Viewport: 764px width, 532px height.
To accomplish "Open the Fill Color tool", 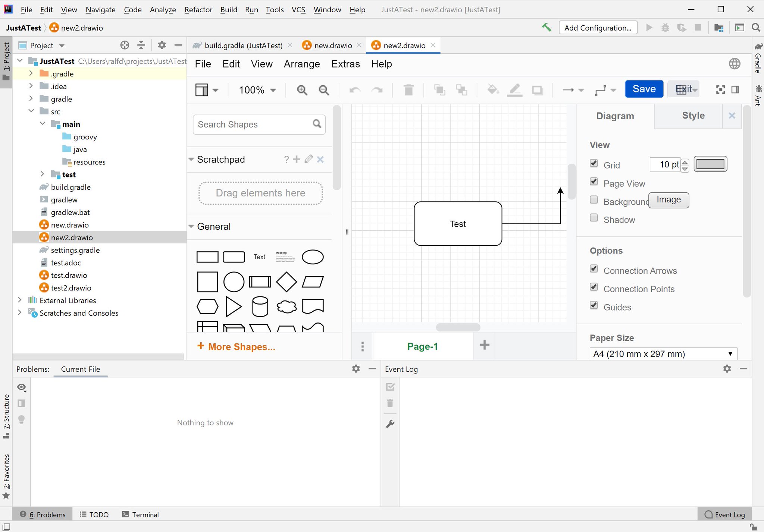I will tap(492, 90).
